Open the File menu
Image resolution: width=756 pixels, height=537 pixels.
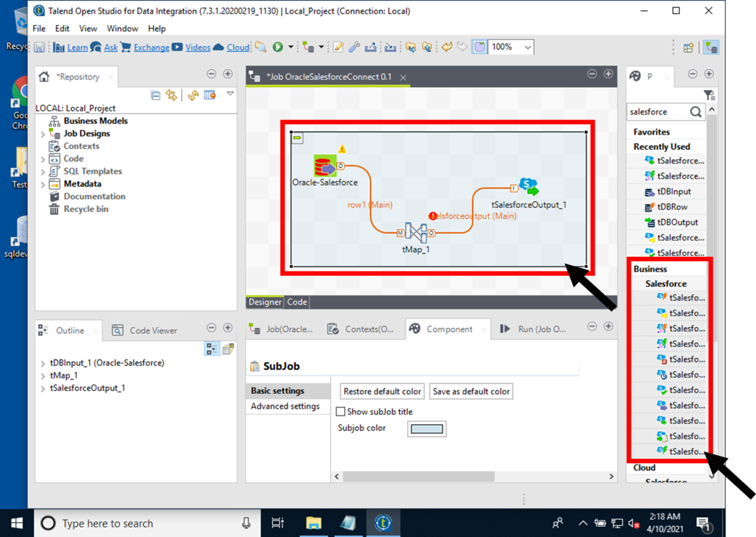tap(39, 28)
